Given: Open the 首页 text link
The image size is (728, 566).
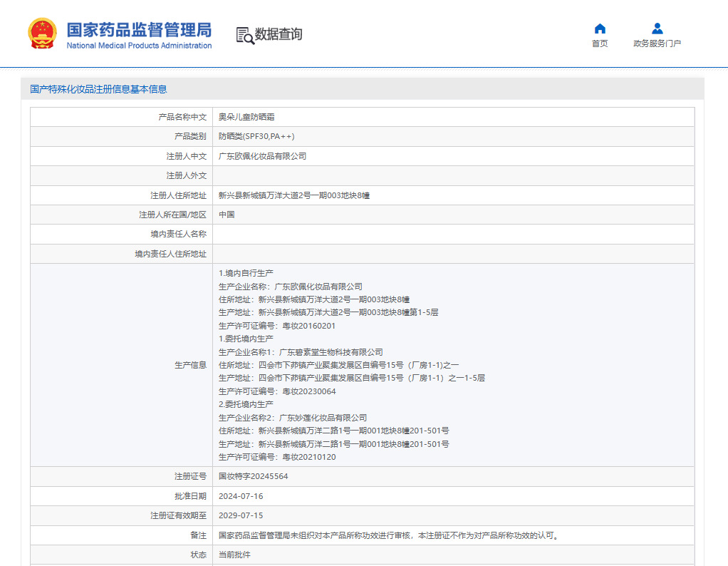Looking at the screenshot, I should tap(600, 44).
